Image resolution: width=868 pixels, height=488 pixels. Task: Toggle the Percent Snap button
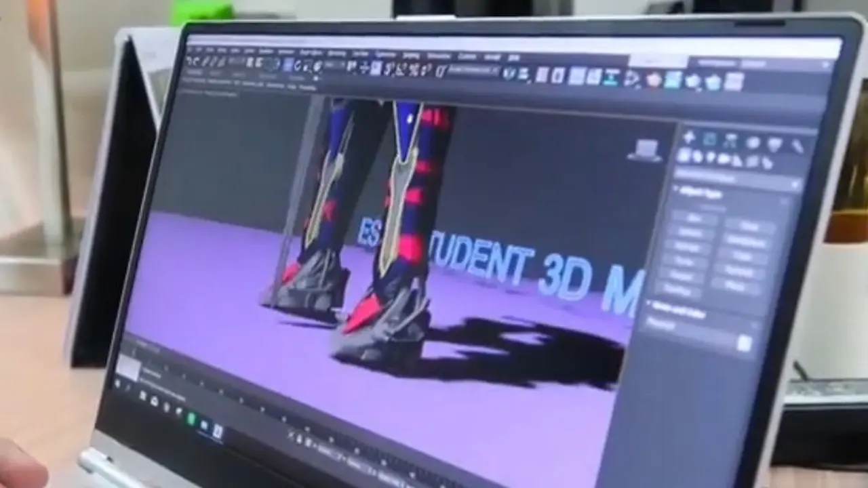click(x=412, y=68)
